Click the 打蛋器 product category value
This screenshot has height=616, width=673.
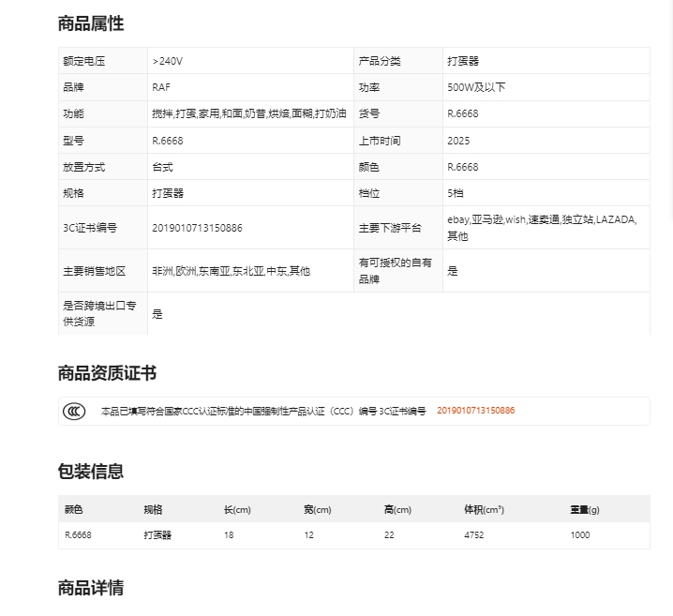[463, 61]
